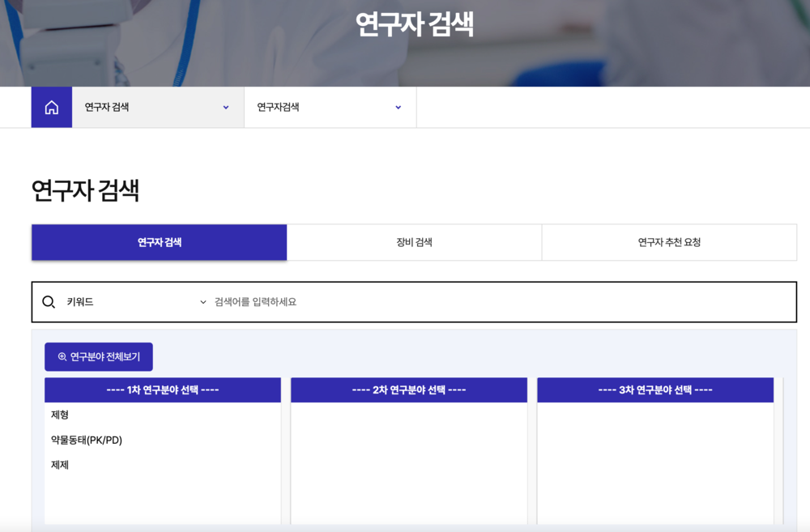This screenshot has width=810, height=532.
Task: Click the 연구자 검색 heading above the tabs
Action: pos(85,190)
